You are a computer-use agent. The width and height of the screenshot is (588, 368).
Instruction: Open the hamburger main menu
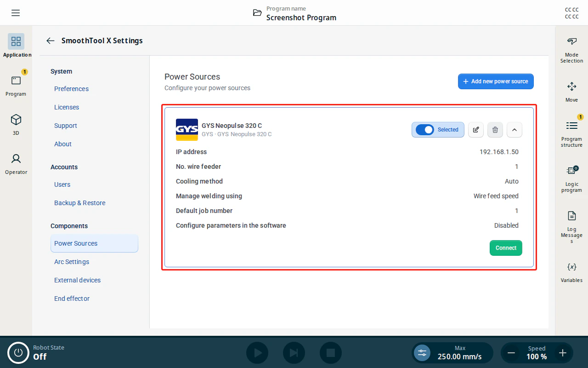click(16, 13)
